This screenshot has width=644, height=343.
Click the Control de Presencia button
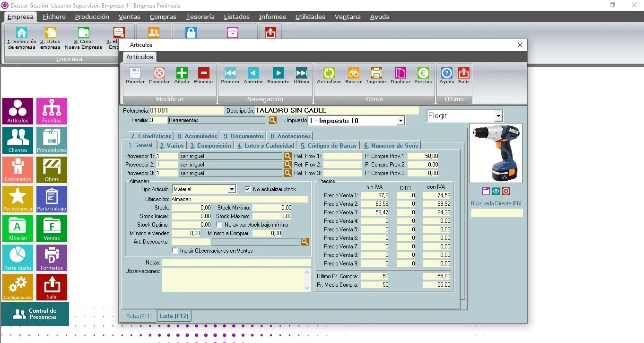[x=35, y=314]
